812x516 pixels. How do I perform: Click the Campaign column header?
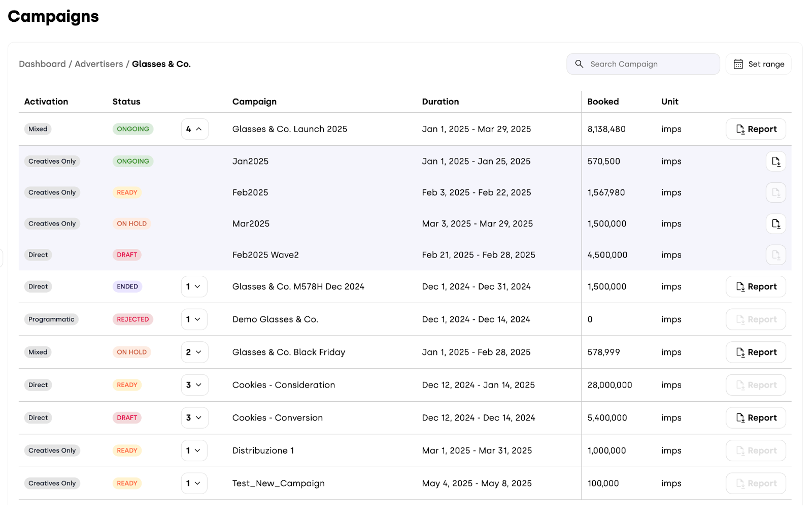point(254,102)
